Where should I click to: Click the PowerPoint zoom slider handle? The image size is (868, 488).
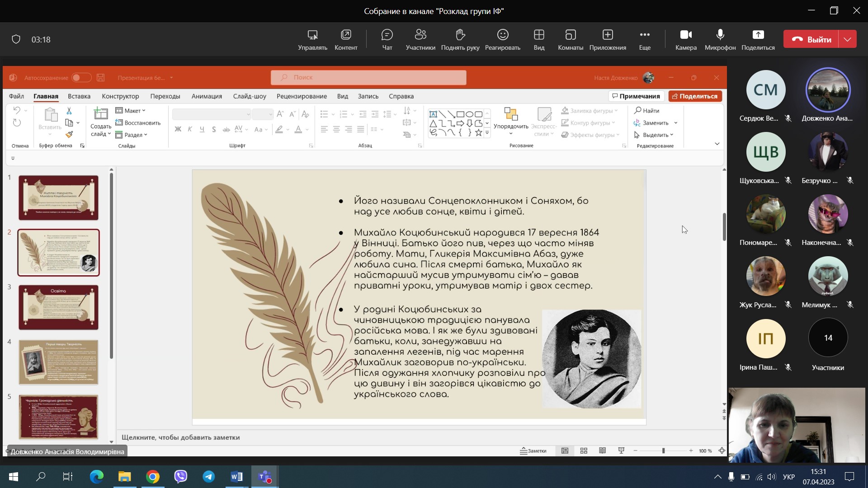(663, 451)
